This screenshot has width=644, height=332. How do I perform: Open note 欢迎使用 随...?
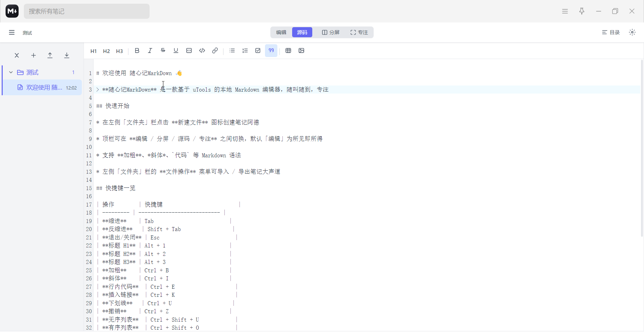pyautogui.click(x=42, y=88)
